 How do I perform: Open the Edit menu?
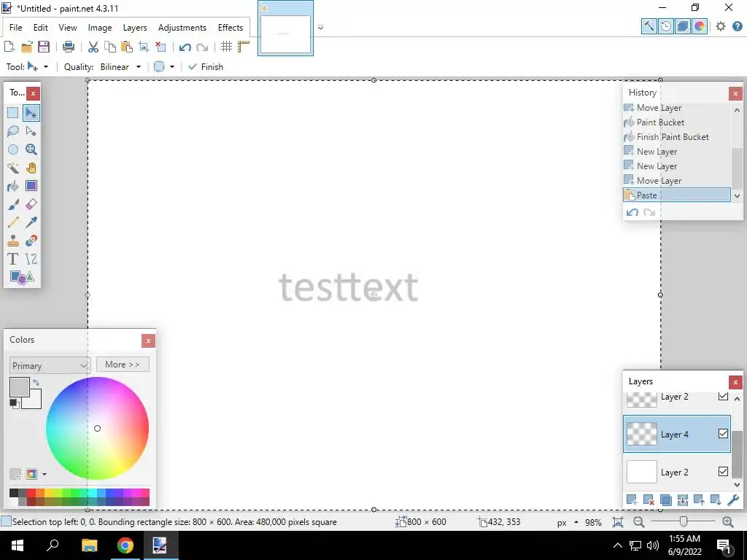point(41,28)
